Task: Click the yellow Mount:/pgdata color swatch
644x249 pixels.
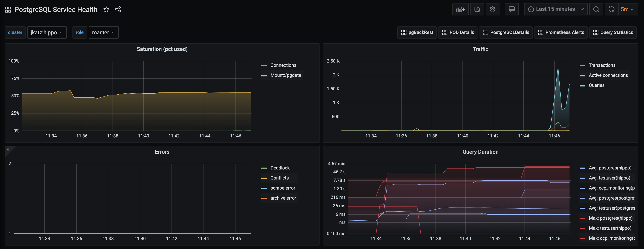Action: (264, 75)
